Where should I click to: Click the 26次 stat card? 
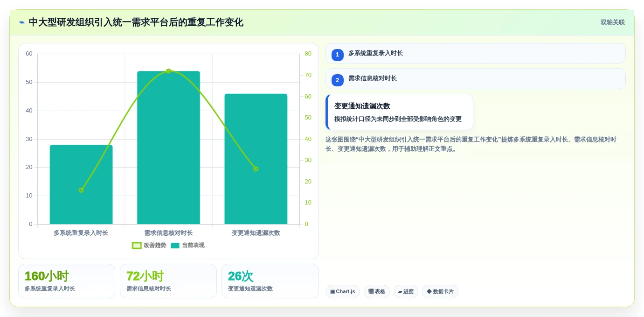[x=270, y=281]
